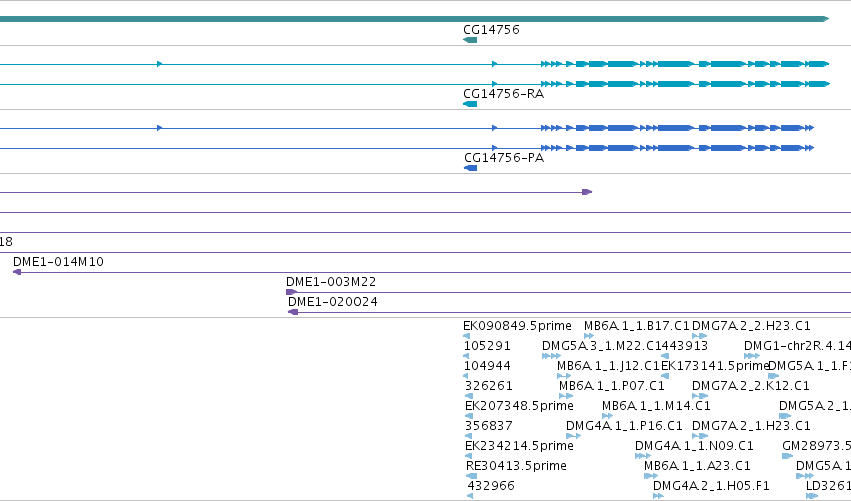Select the MB6A1_1.P07.C1 label
851x501 pixels.
[612, 386]
